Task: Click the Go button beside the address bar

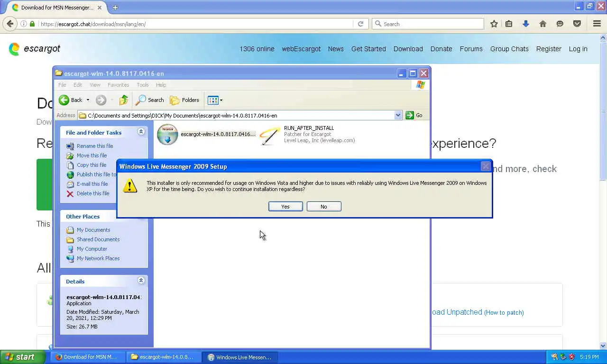Action: tap(414, 115)
